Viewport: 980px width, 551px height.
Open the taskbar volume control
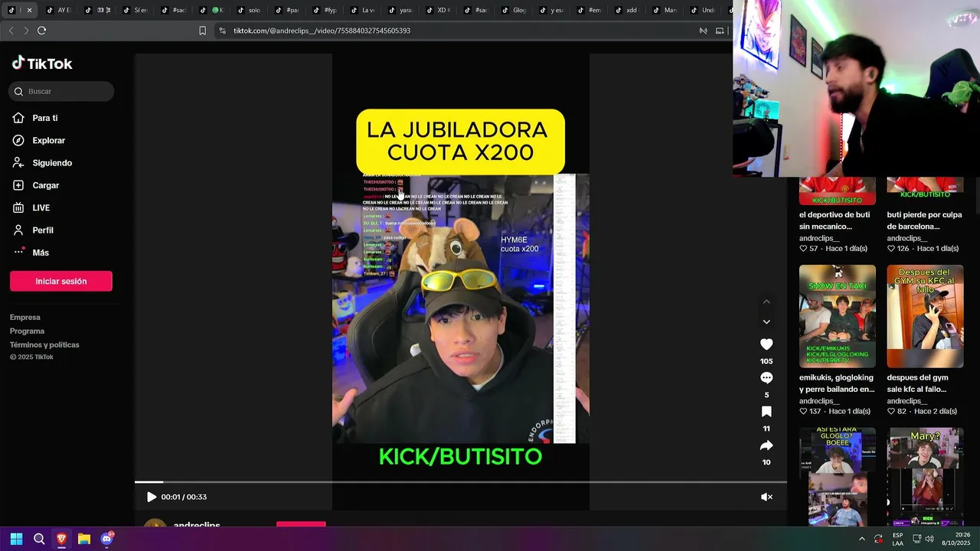[929, 539]
